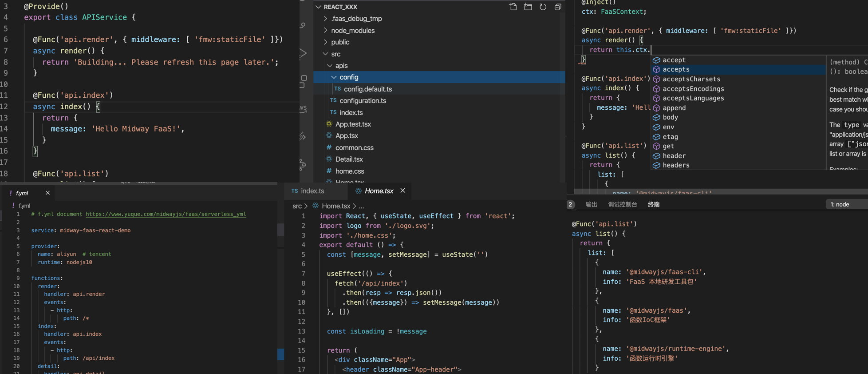The height and width of the screenshot is (374, 868).
Task: Open the Run and Debug activity icon
Action: click(x=303, y=54)
